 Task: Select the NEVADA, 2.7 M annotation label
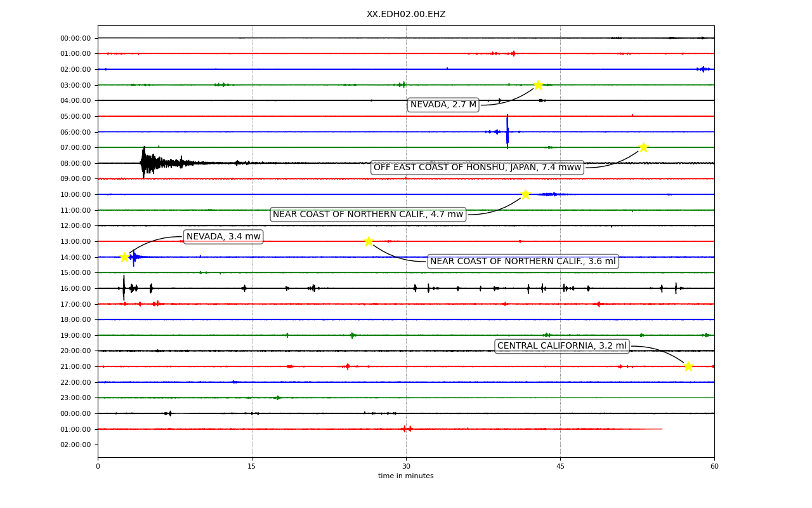(443, 105)
